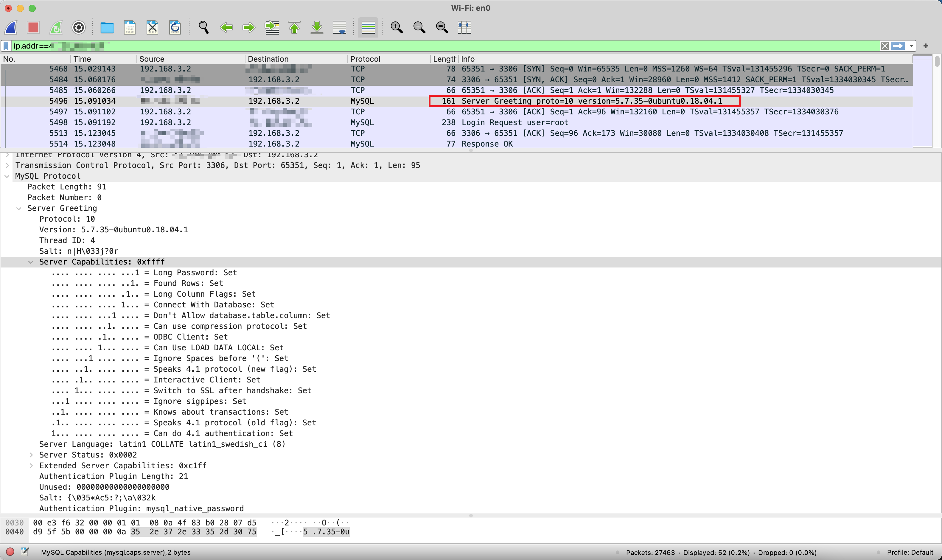The width and height of the screenshot is (942, 560).
Task: Expand Internet Protocol Version 4 section
Action: point(7,155)
